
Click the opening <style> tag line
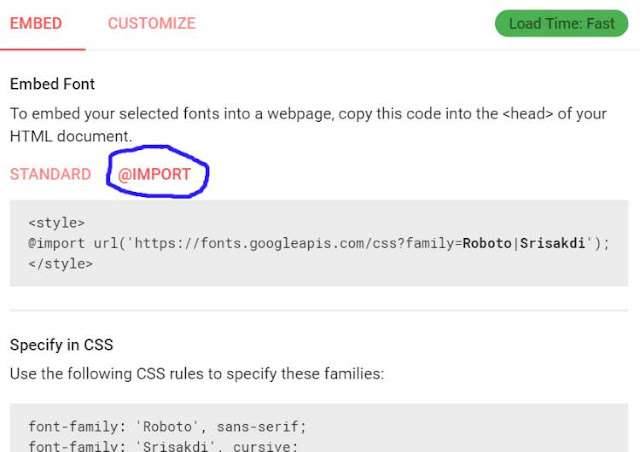coord(57,223)
